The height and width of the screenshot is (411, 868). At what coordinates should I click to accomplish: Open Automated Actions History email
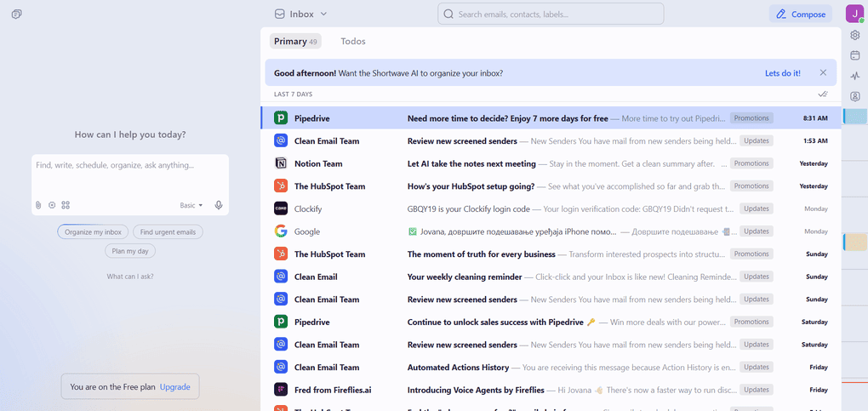551,368
